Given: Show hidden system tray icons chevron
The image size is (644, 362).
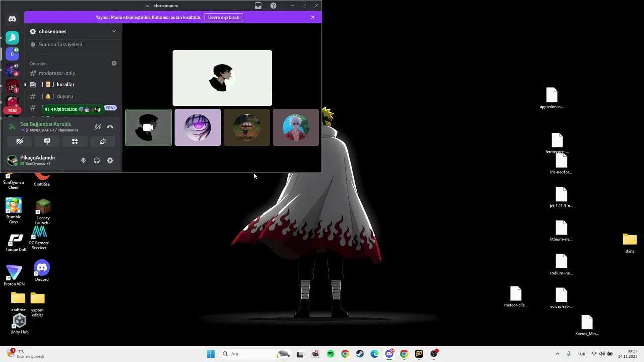Looking at the screenshot, I should point(557,354).
